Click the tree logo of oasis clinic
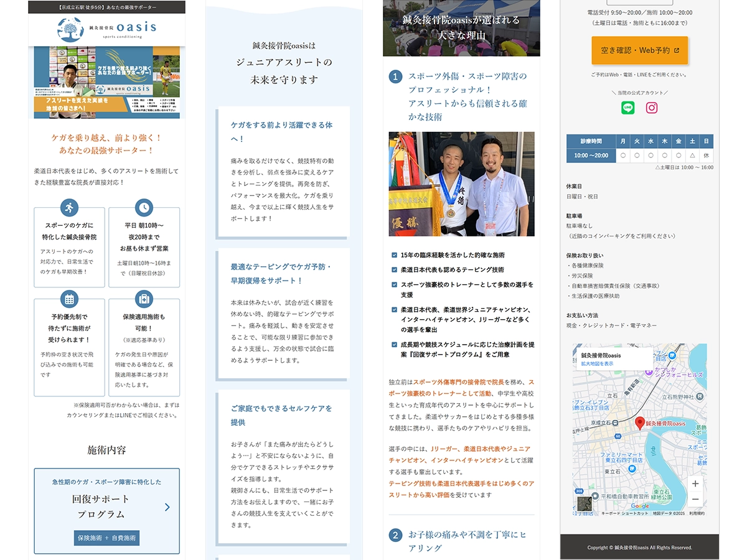Viewport: 747px width, 560px height. click(x=70, y=29)
